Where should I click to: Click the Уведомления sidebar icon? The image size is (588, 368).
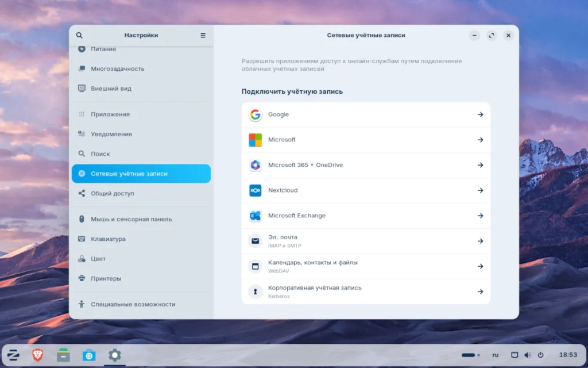(82, 134)
